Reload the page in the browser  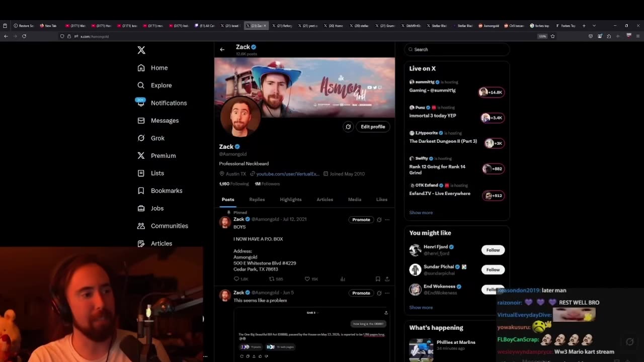click(24, 36)
